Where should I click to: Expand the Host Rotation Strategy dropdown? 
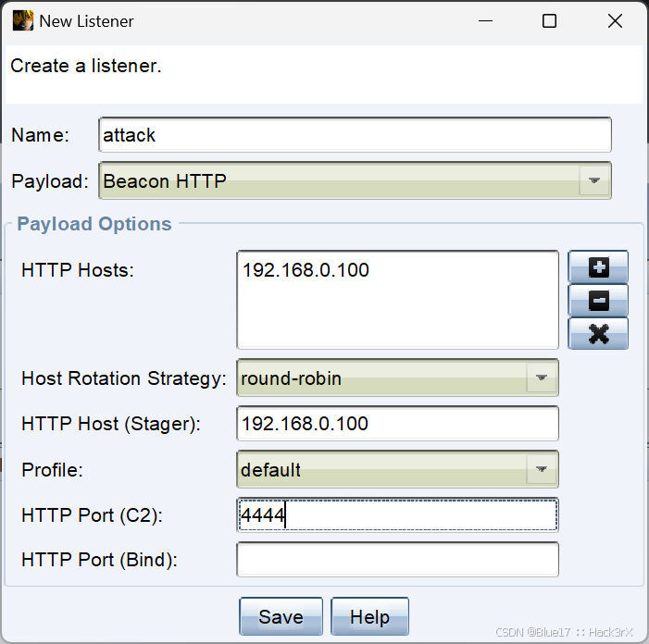397,378
